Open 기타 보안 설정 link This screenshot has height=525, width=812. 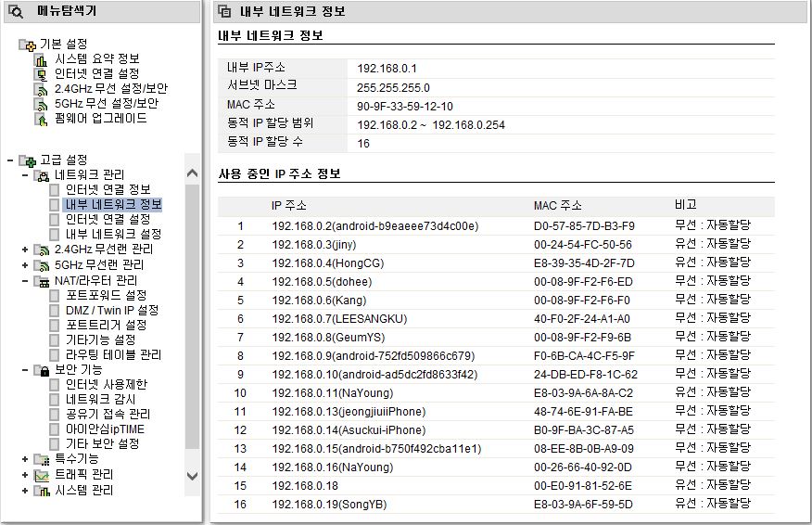[103, 444]
